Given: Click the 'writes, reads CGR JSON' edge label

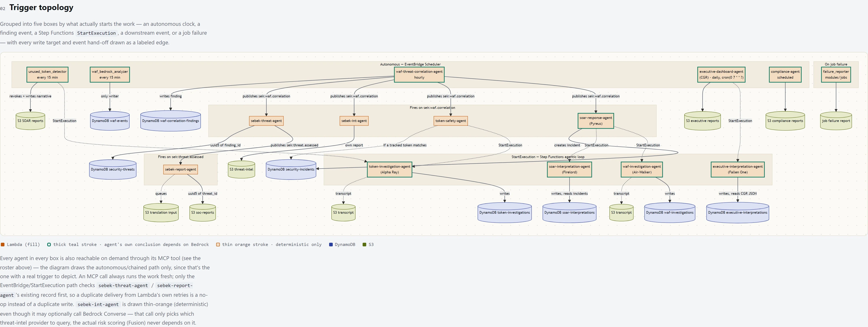Looking at the screenshot, I should pyautogui.click(x=738, y=194).
